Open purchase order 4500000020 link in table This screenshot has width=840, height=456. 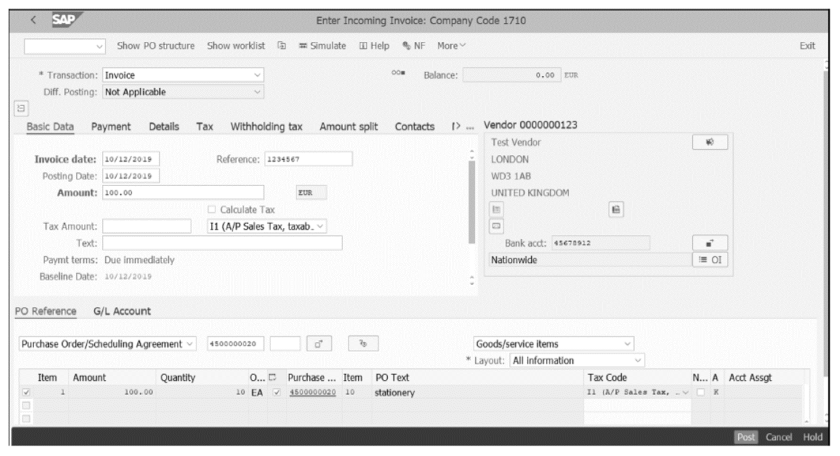[x=312, y=393]
